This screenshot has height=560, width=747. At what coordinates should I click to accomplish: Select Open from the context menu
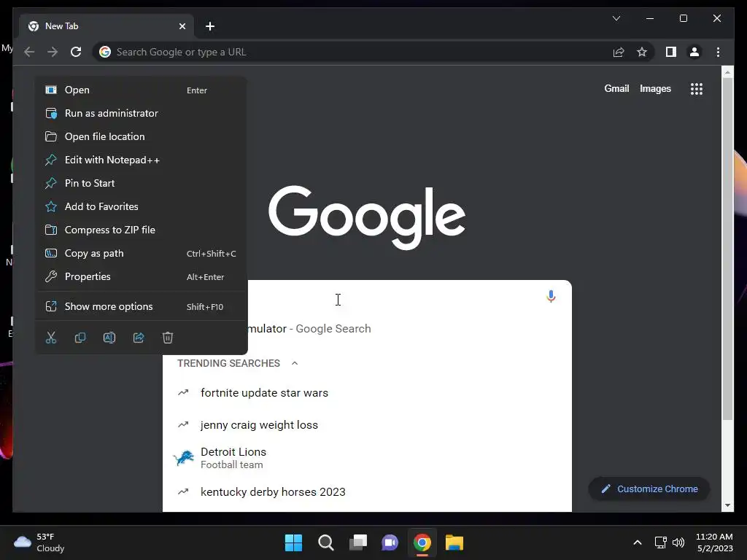click(141, 90)
